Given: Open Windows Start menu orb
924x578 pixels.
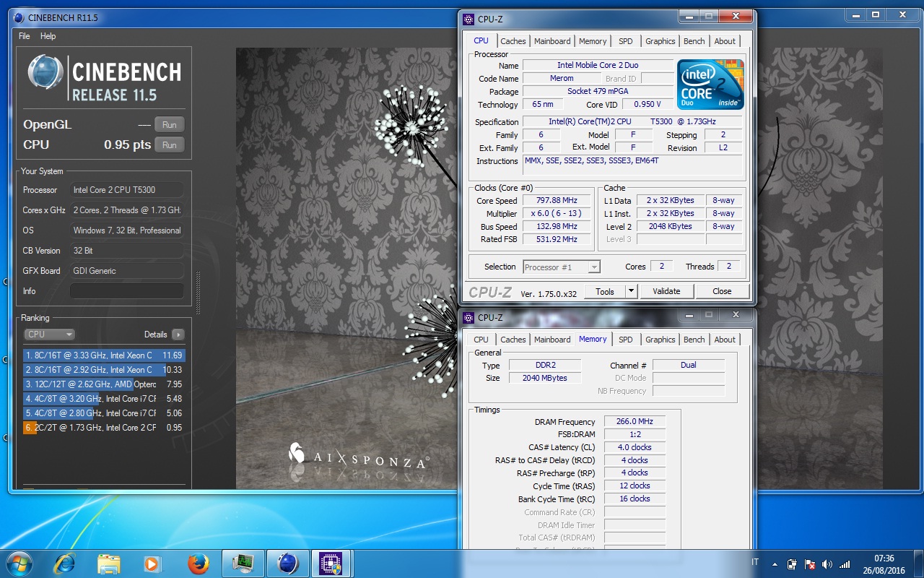Looking at the screenshot, I should pos(18,563).
